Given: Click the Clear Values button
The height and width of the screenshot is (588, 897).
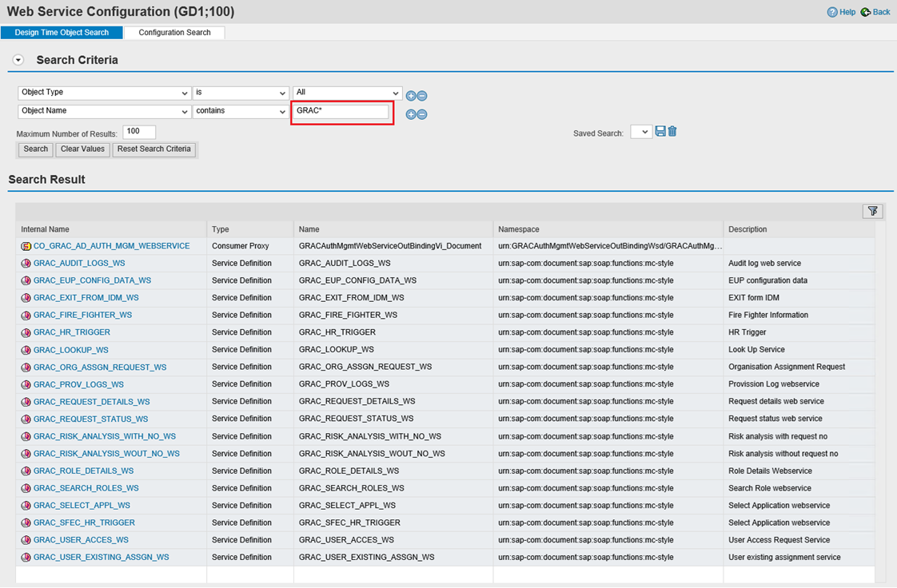Looking at the screenshot, I should [x=82, y=149].
